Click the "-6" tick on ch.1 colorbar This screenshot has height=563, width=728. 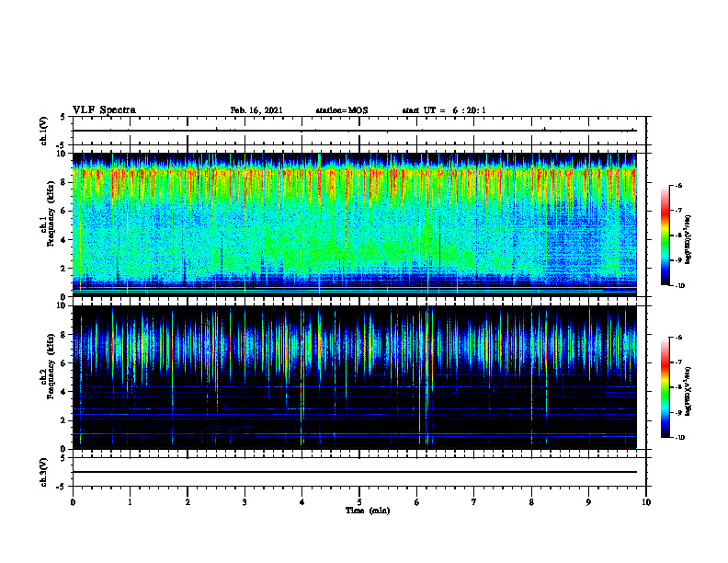(x=678, y=185)
